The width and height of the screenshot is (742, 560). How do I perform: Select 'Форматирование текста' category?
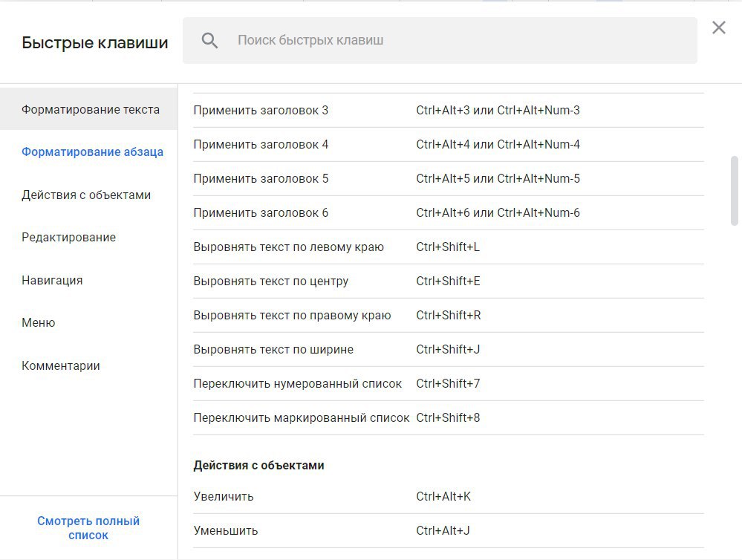pyautogui.click(x=90, y=110)
